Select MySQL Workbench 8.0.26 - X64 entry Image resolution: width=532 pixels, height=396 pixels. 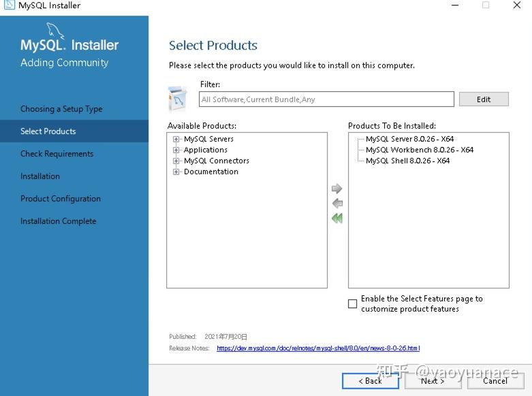420,150
